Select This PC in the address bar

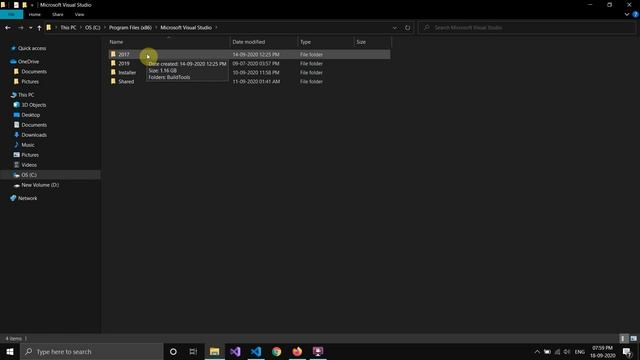[68, 28]
